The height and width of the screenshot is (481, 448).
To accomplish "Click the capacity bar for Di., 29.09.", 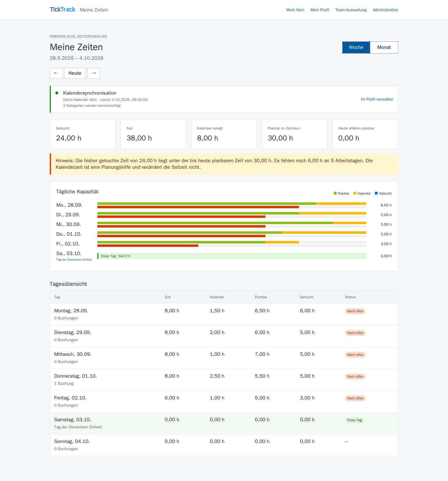I will click(x=232, y=215).
